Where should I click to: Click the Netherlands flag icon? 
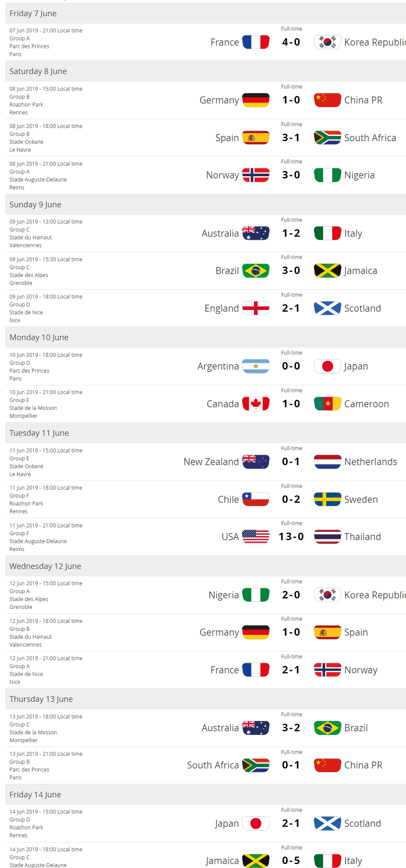click(327, 462)
